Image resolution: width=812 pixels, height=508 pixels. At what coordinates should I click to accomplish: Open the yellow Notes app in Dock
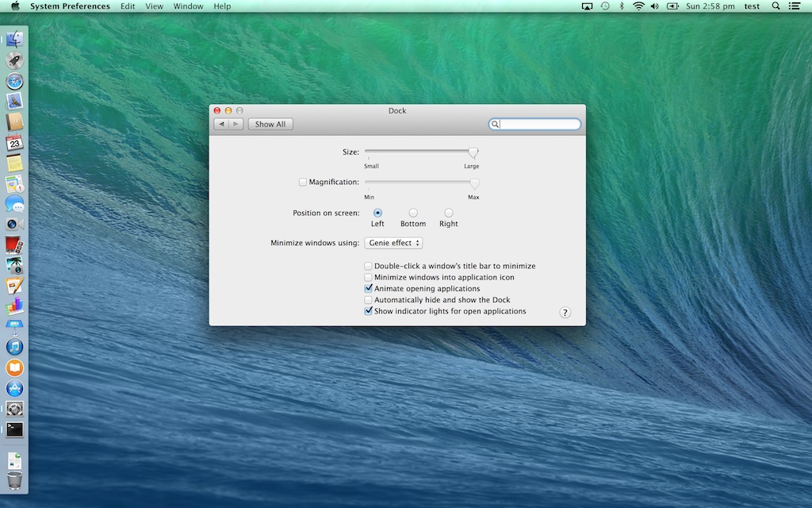[14, 163]
